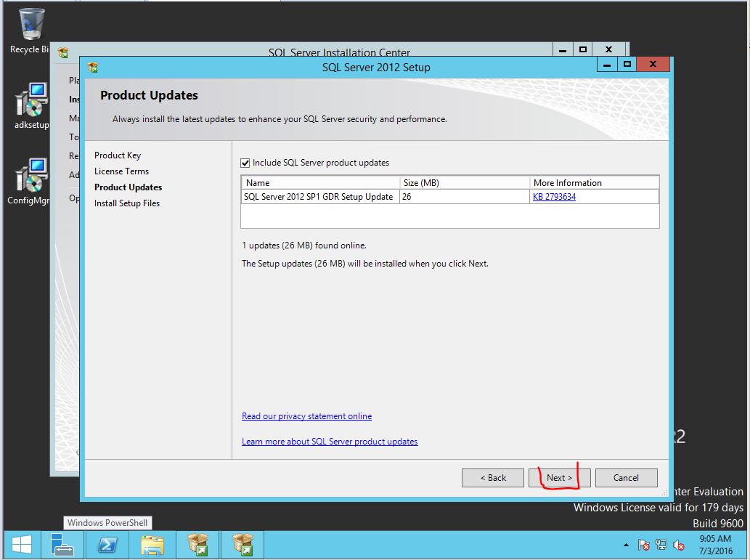750x560 pixels.
Task: Close the SQL Server 2012 Setup window
Action: click(653, 64)
